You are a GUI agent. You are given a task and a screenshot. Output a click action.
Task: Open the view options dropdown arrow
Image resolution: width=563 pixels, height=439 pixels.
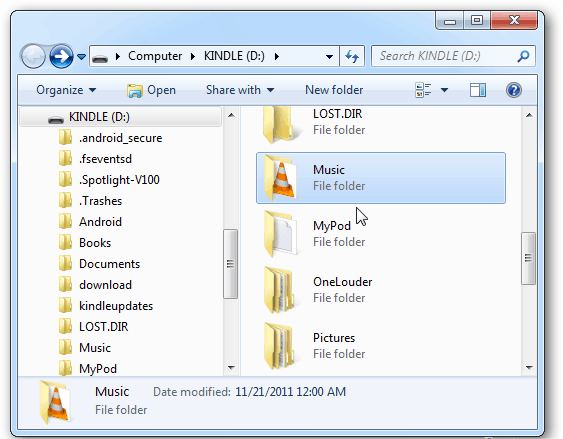pos(444,90)
